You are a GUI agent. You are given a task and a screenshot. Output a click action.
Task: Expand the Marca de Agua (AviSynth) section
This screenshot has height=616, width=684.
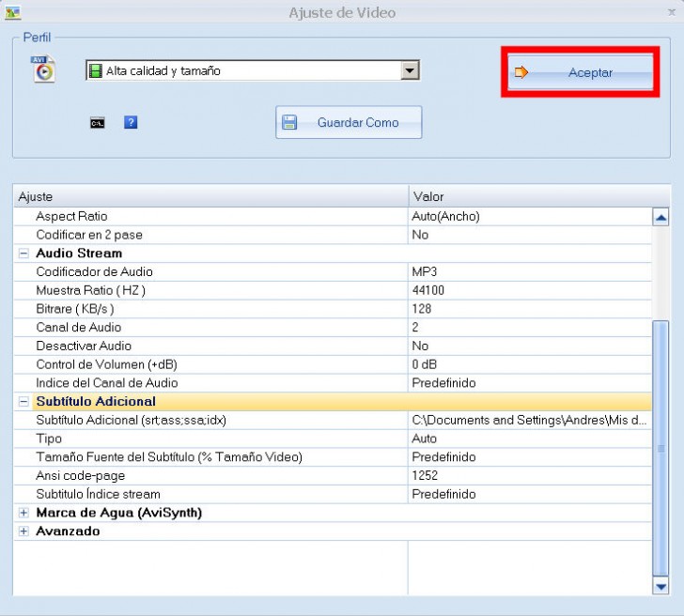pyautogui.click(x=23, y=513)
